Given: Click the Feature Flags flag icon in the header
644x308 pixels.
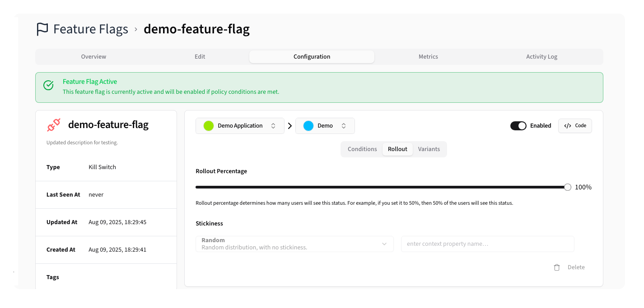Looking at the screenshot, I should tap(42, 29).
